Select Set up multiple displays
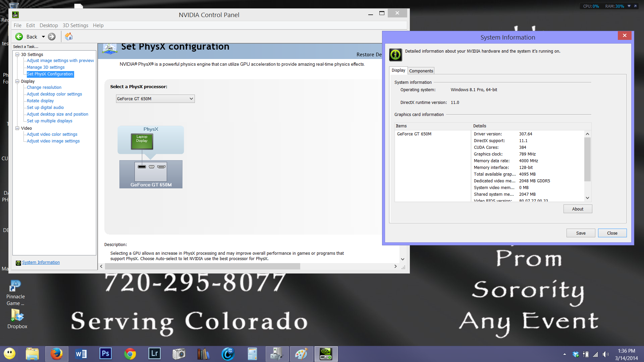The image size is (644, 362). click(50, 121)
